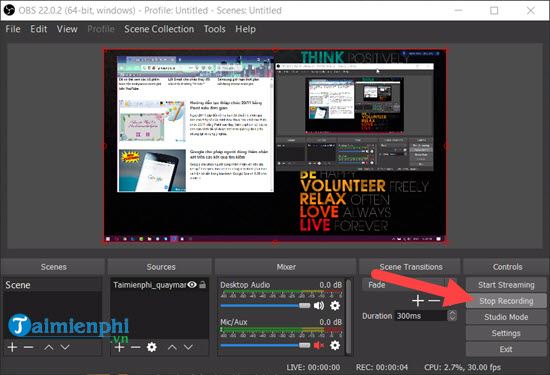Click the Sources panel header

point(161,267)
